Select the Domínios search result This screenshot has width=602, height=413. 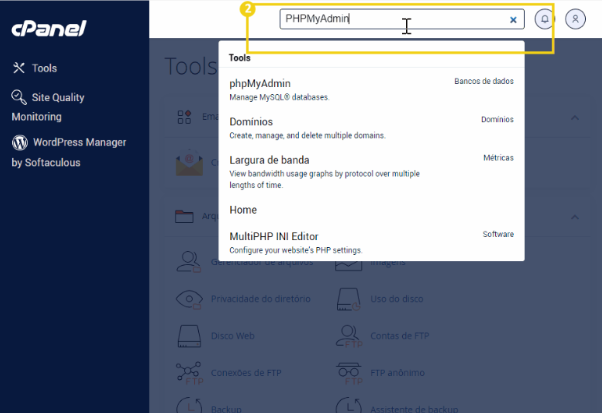click(371, 128)
